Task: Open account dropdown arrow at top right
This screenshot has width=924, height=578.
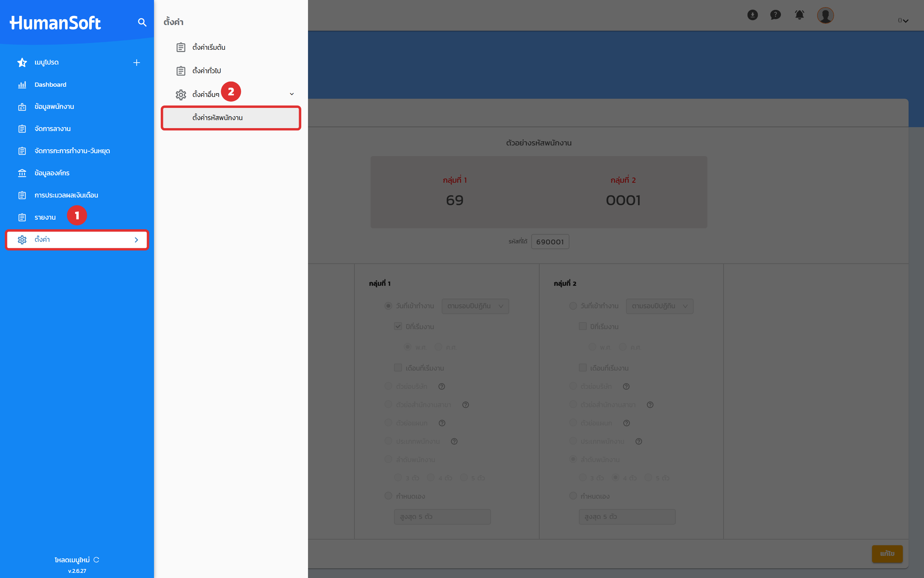Action: point(906,21)
